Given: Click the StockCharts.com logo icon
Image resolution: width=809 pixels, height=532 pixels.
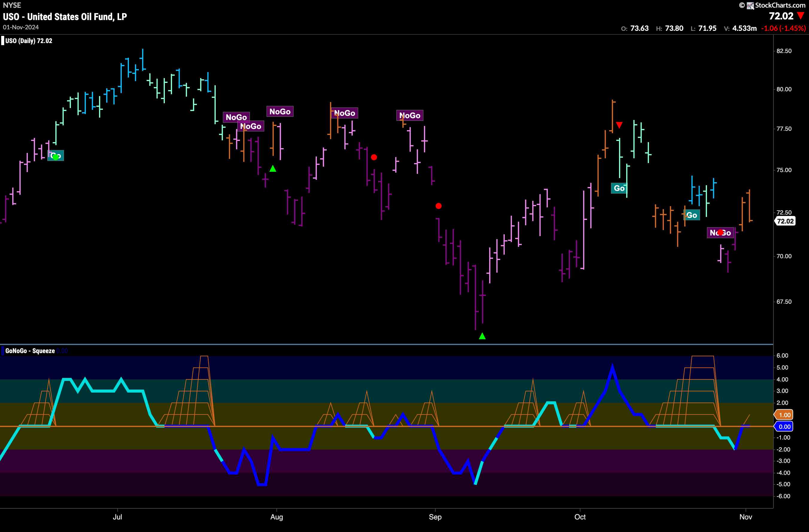Looking at the screenshot, I should tap(750, 5).
